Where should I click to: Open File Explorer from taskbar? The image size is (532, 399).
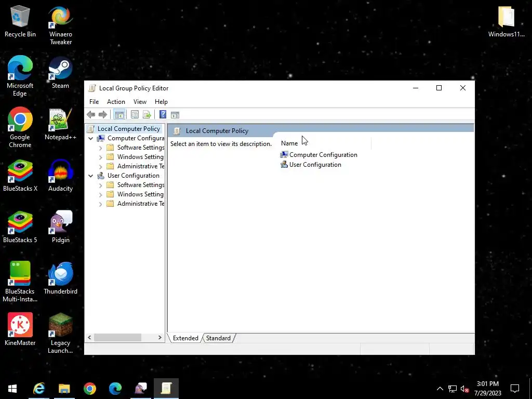(x=64, y=389)
